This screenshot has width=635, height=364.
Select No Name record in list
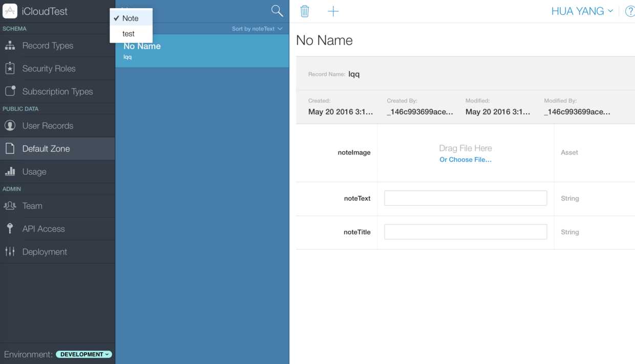point(202,51)
